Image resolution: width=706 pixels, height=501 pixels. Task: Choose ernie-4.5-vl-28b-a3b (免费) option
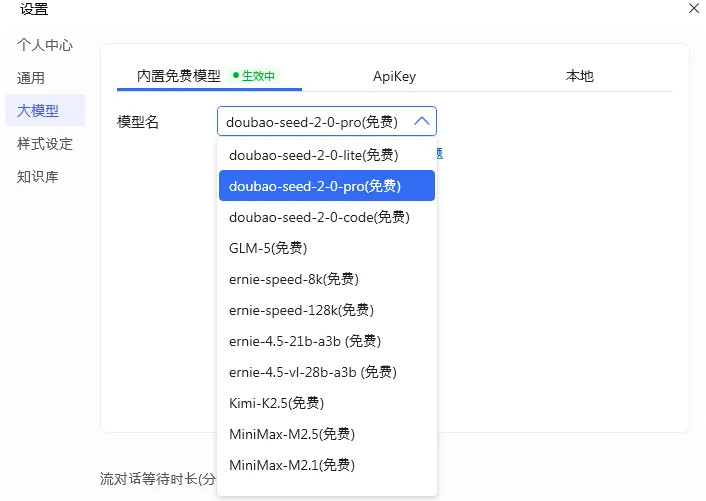click(327, 372)
